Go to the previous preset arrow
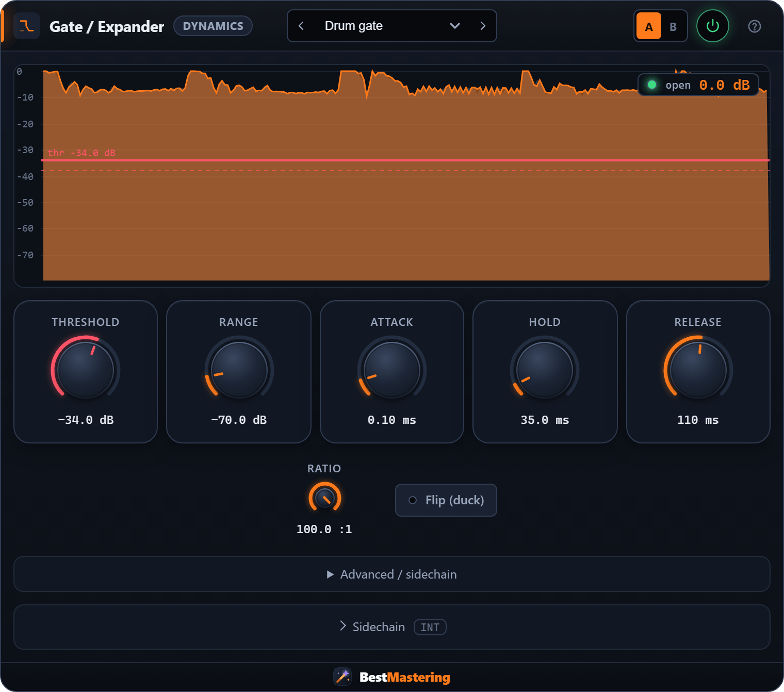 301,26
